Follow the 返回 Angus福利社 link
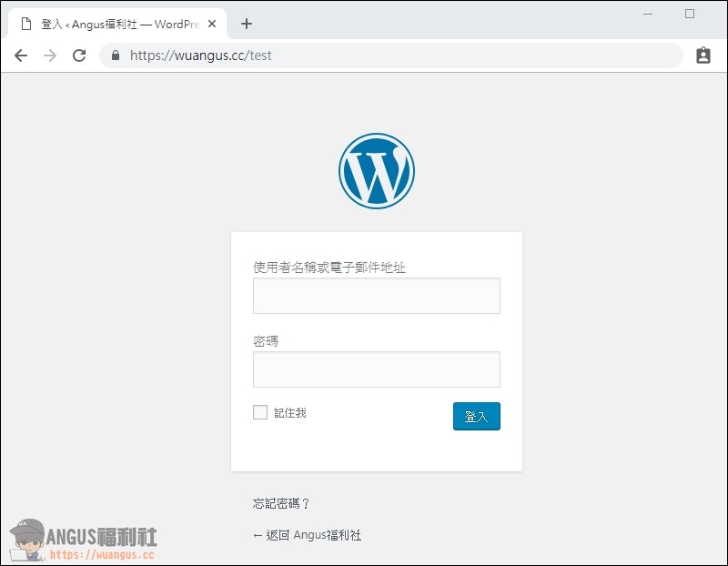The image size is (728, 566). pos(307,535)
